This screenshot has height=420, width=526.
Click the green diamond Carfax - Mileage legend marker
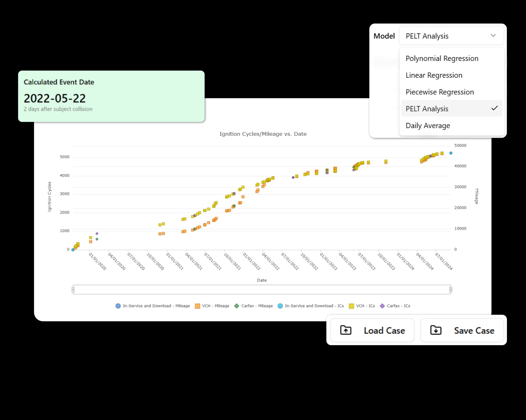point(236,306)
